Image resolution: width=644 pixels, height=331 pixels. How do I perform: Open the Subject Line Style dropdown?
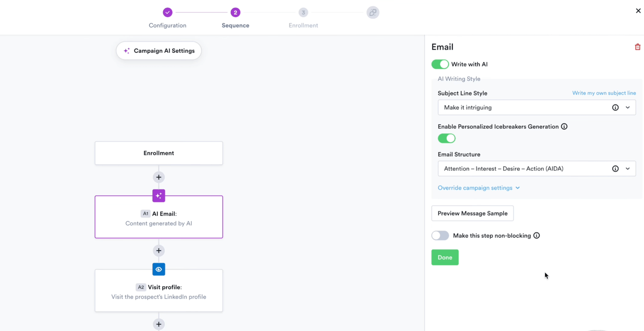pos(536,107)
